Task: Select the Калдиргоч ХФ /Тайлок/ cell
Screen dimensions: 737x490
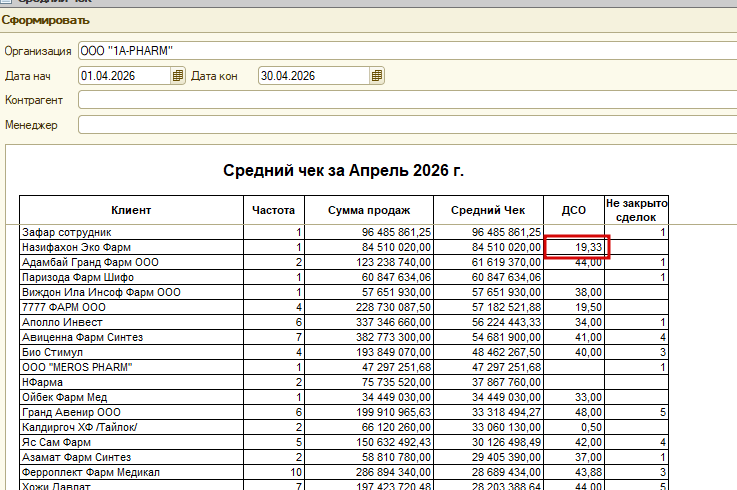Action: click(x=131, y=427)
